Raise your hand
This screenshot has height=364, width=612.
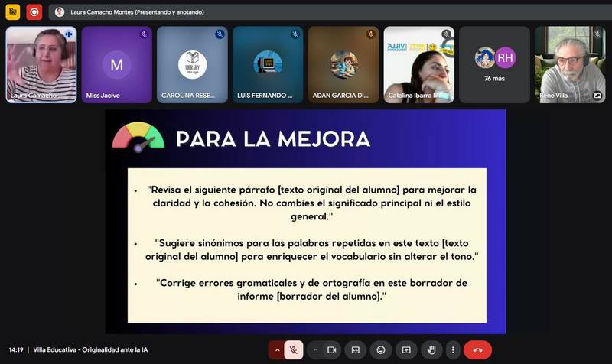[431, 349]
